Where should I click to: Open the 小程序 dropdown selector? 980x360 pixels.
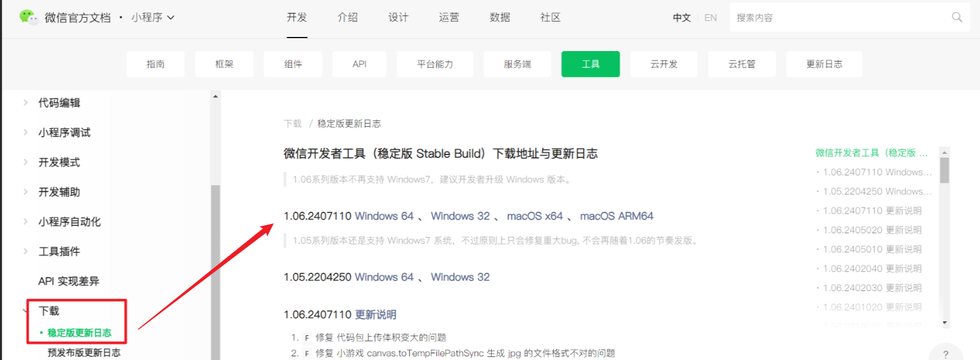pos(153,17)
